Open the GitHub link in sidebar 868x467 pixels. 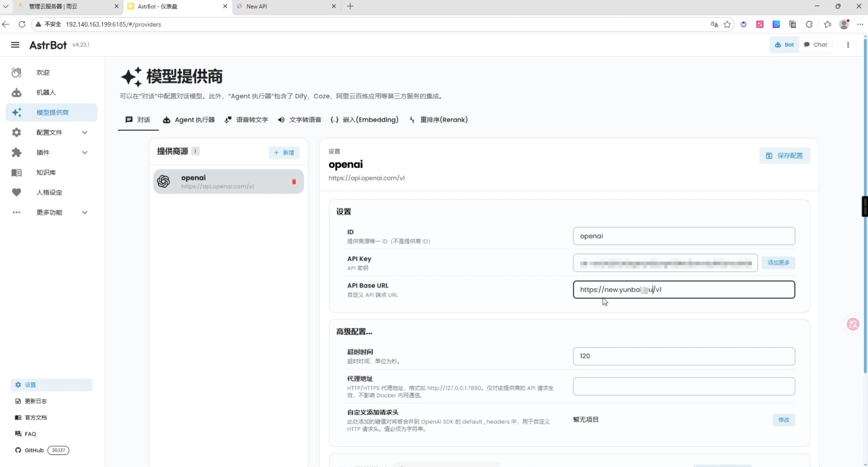pos(34,450)
